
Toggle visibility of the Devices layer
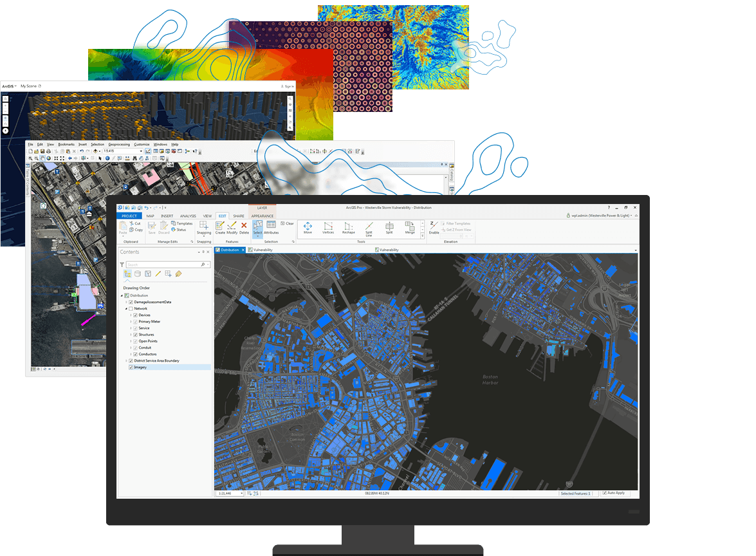(135, 315)
